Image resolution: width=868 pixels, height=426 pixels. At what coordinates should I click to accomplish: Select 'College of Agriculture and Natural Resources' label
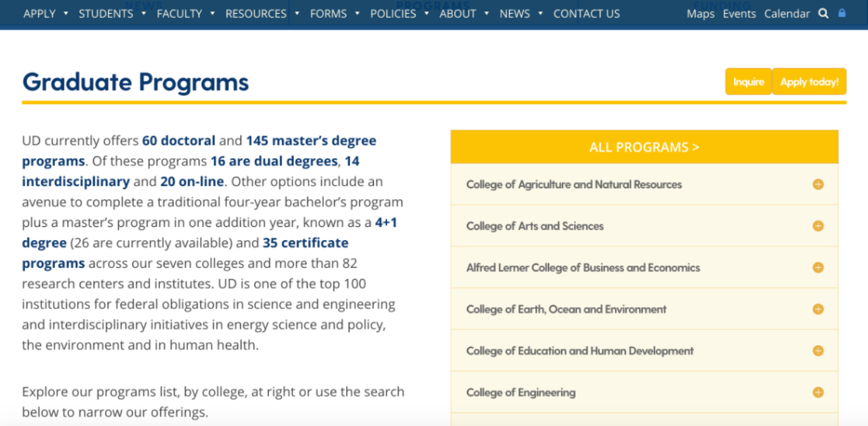pyautogui.click(x=574, y=185)
